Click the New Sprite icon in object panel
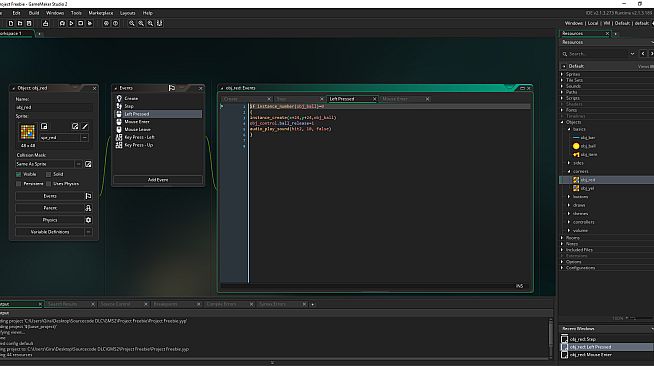 pyautogui.click(x=44, y=126)
